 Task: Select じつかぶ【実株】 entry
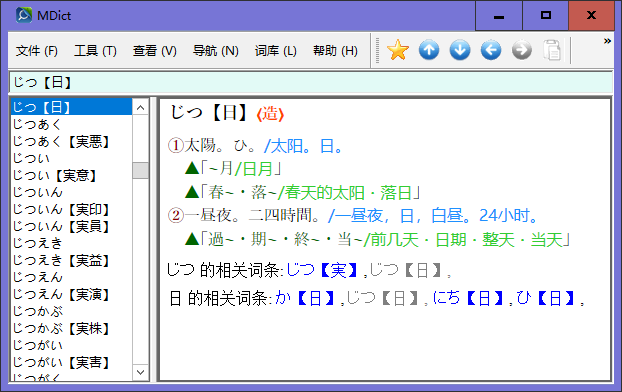71,328
